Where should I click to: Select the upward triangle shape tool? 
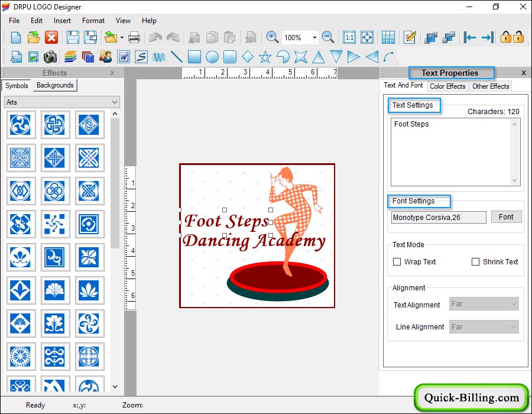318,57
